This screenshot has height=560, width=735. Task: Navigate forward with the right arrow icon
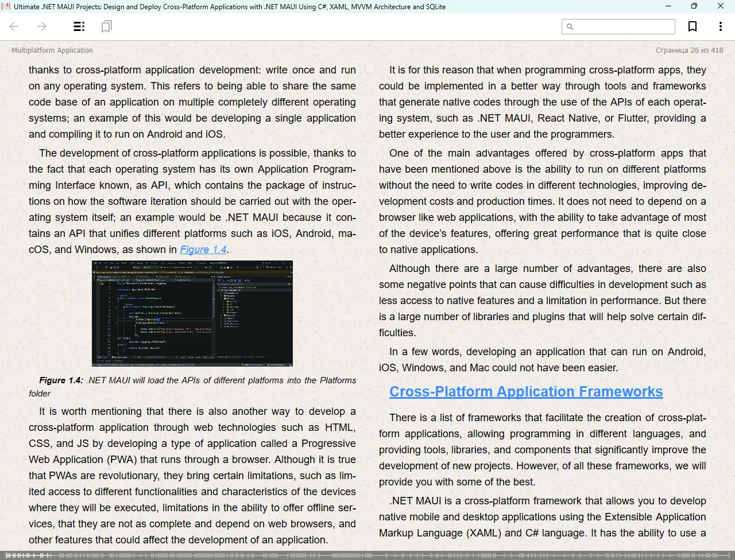42,26
